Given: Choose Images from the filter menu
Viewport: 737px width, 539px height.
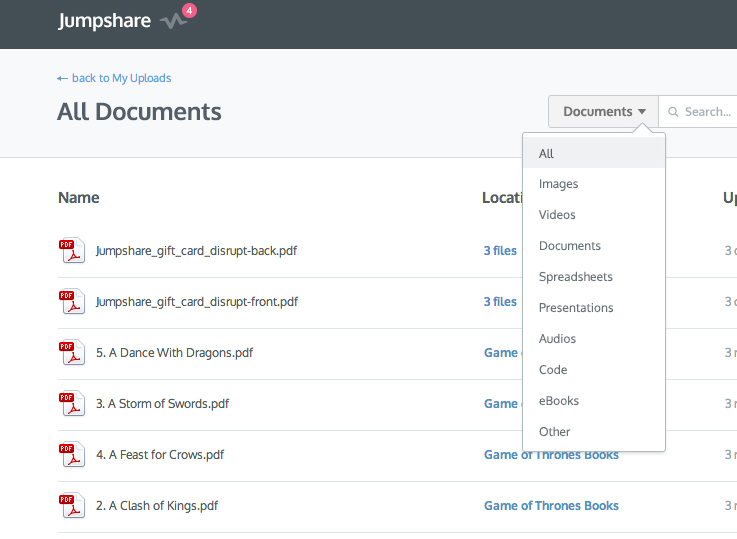Looking at the screenshot, I should tap(558, 184).
